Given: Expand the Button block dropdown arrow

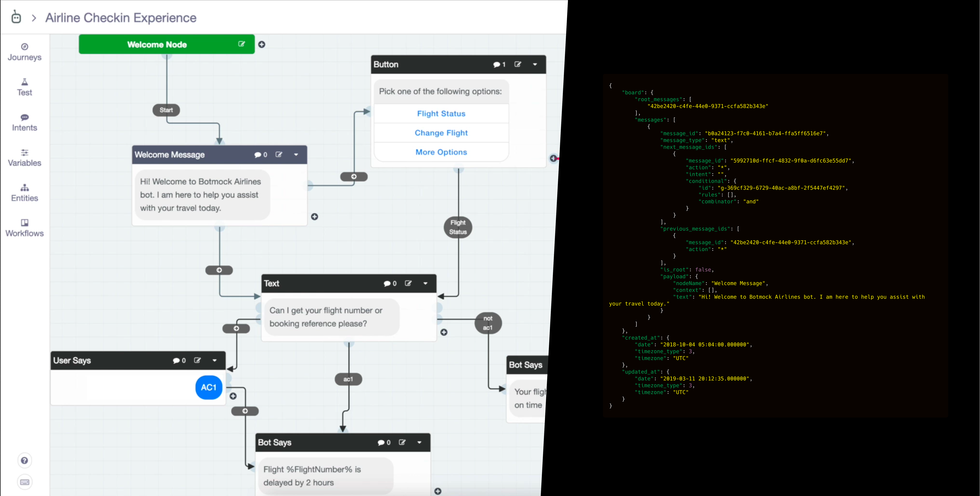Looking at the screenshot, I should point(535,64).
